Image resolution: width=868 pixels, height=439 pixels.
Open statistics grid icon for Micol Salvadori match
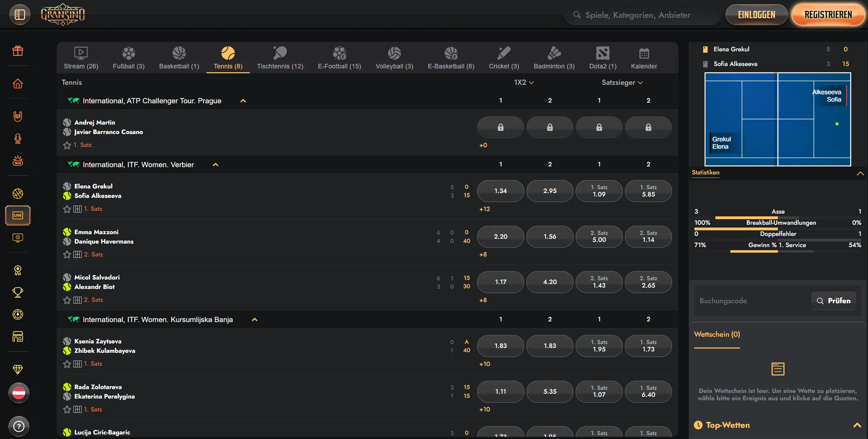click(78, 300)
